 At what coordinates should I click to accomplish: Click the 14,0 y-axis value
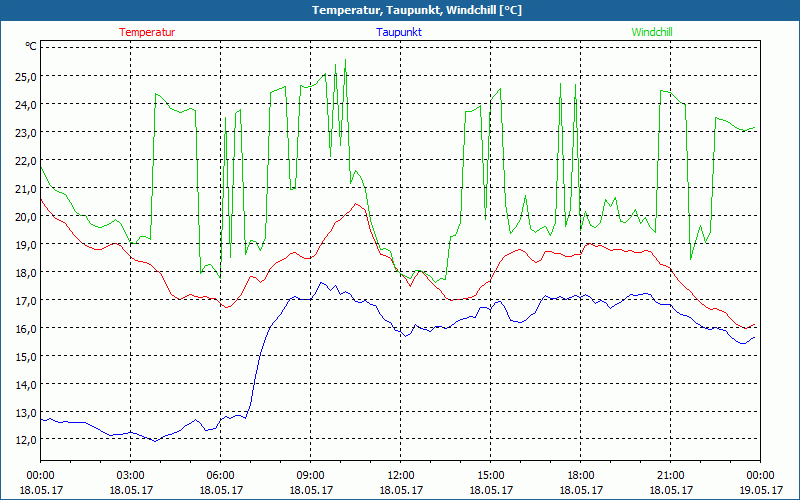point(25,384)
